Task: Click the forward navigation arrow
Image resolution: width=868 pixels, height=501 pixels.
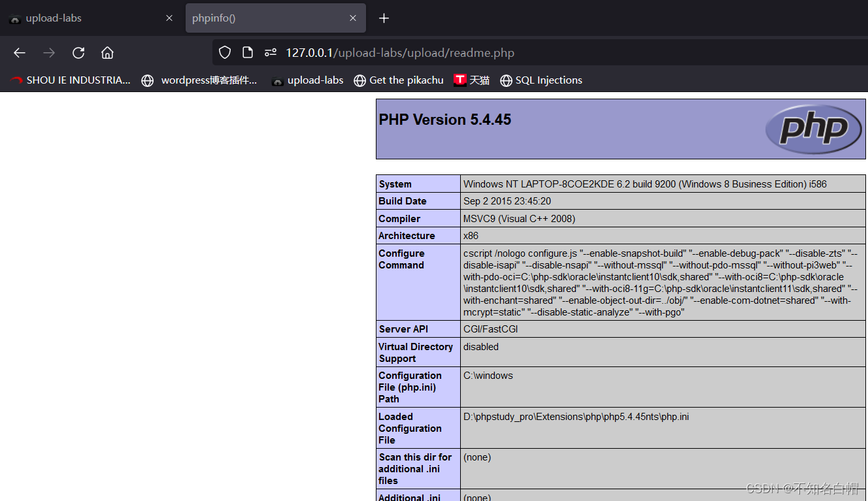Action: (x=48, y=53)
